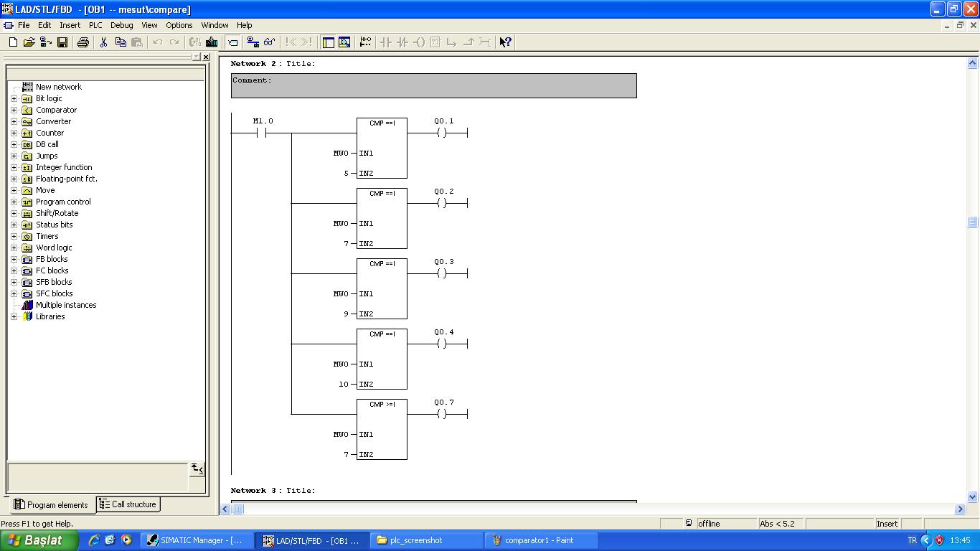The image size is (980, 551).
Task: Toggle the Details view toolbar button
Action: (x=344, y=42)
